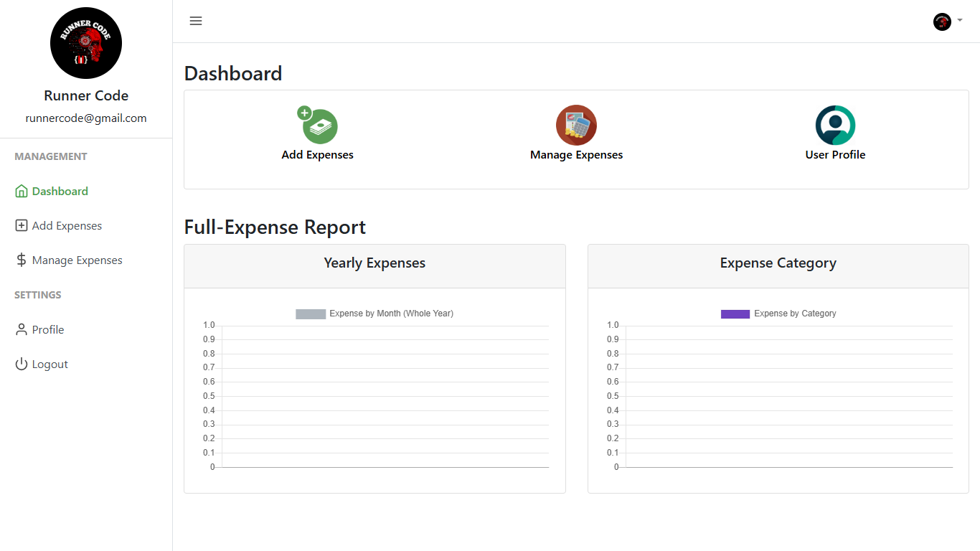The width and height of the screenshot is (980, 551).
Task: Click the User Profile avatar icon
Action: (835, 126)
